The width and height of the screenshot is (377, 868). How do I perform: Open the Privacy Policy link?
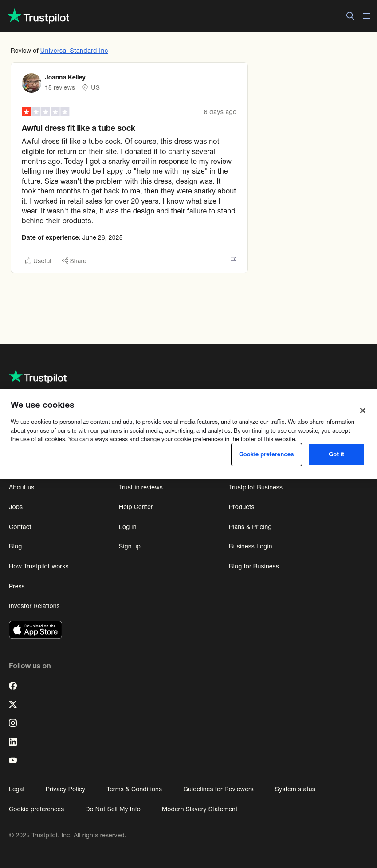[65, 789]
